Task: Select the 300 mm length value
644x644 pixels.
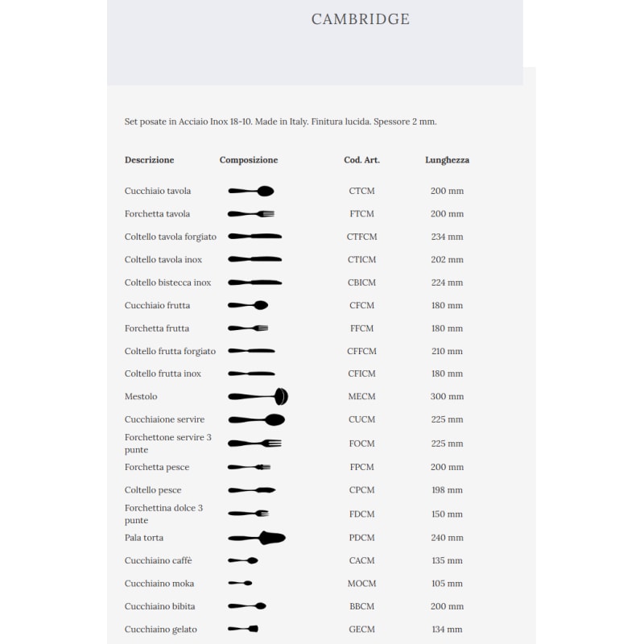Action: point(447,397)
